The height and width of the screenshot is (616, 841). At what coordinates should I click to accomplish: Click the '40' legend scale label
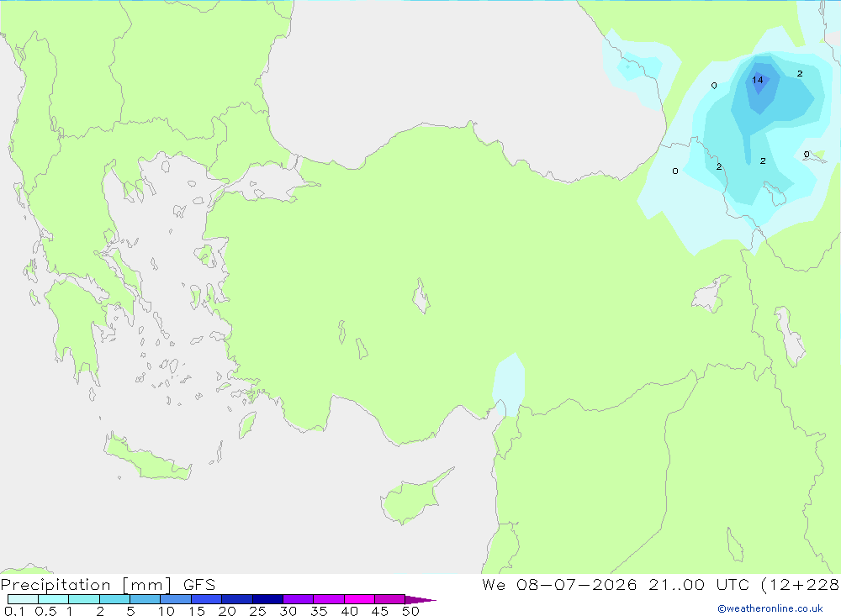pyautogui.click(x=350, y=611)
